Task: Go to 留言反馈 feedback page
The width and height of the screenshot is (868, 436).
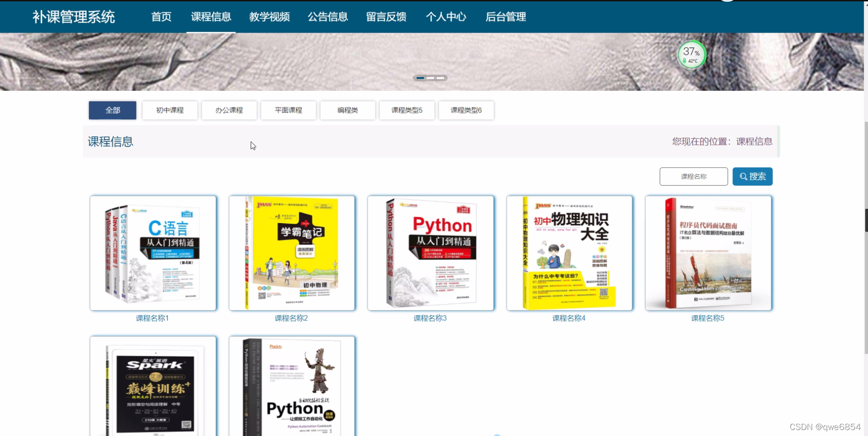Action: [386, 17]
